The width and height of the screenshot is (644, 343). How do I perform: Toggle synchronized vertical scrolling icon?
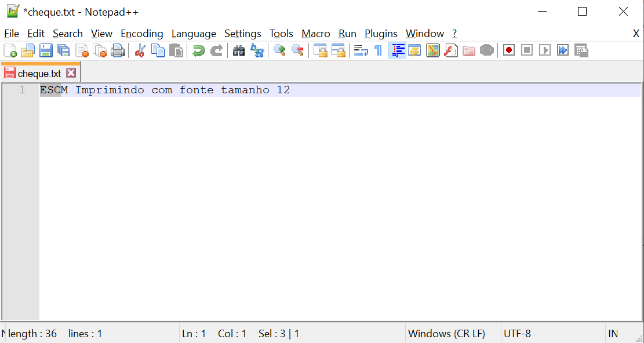coord(320,50)
